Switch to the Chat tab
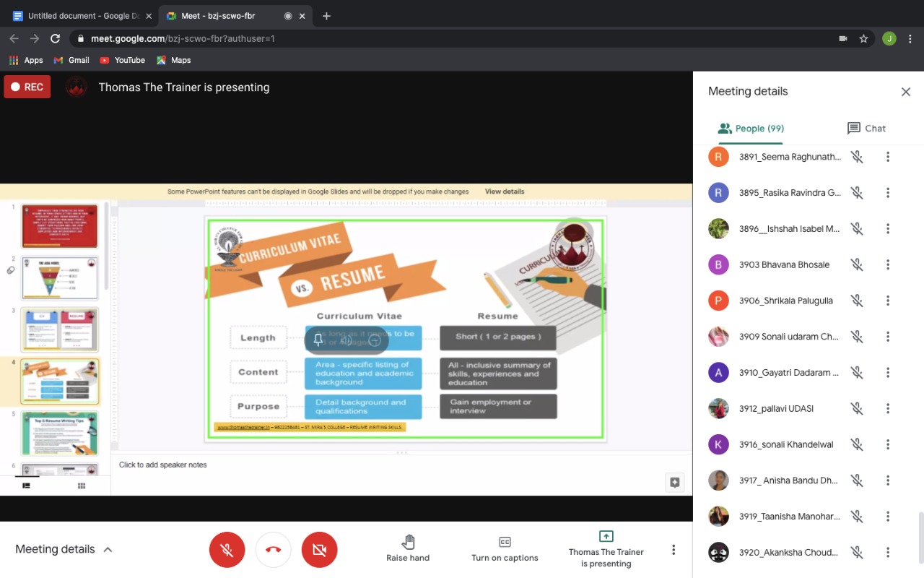 click(x=866, y=128)
